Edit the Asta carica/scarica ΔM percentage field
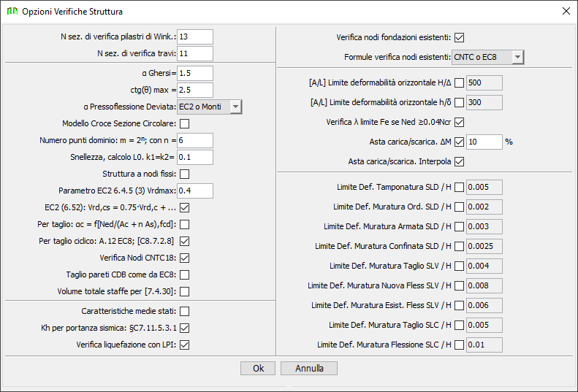 [x=484, y=142]
